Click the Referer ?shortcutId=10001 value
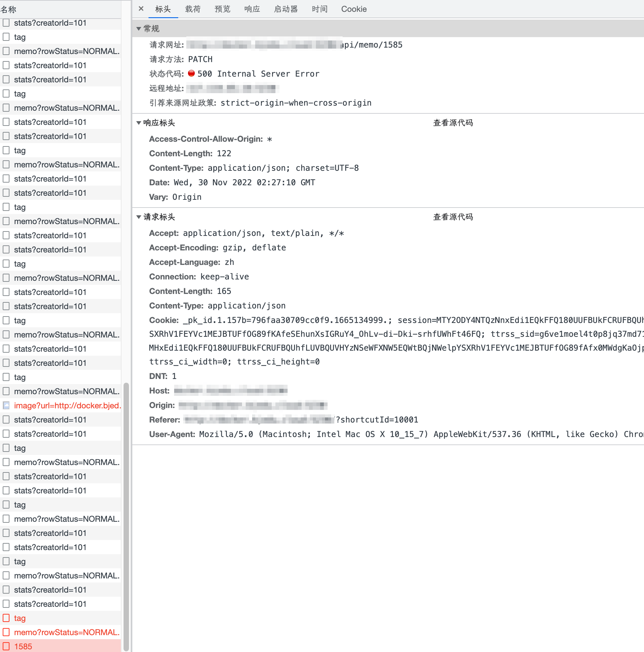Screen dimensions: 644x652 click(377, 420)
